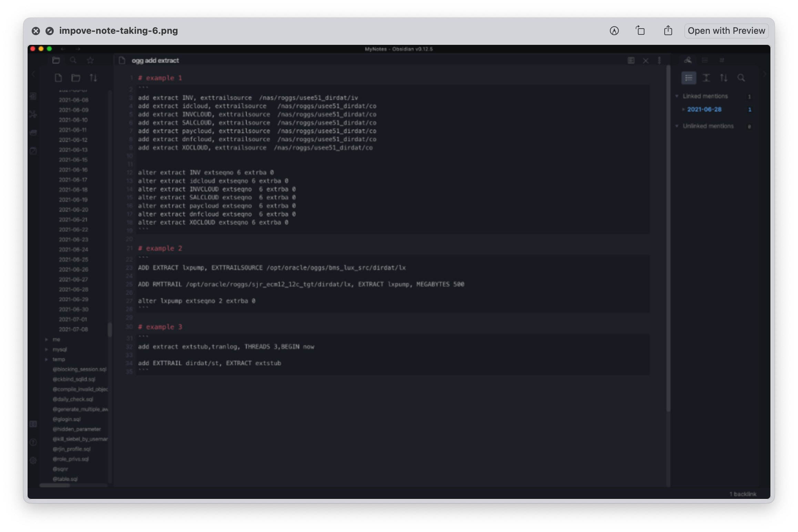The image size is (798, 532).
Task: Toggle show more context in backlinks
Action: point(706,78)
